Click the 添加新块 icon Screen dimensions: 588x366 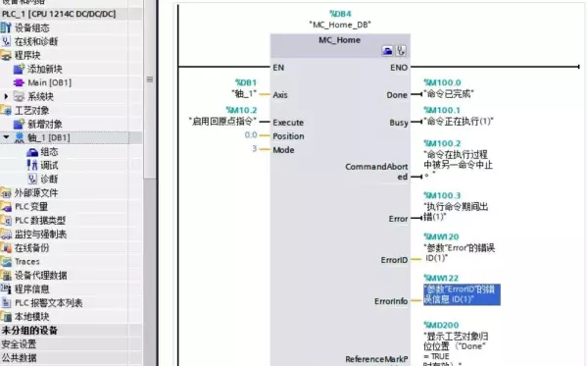tap(19, 69)
